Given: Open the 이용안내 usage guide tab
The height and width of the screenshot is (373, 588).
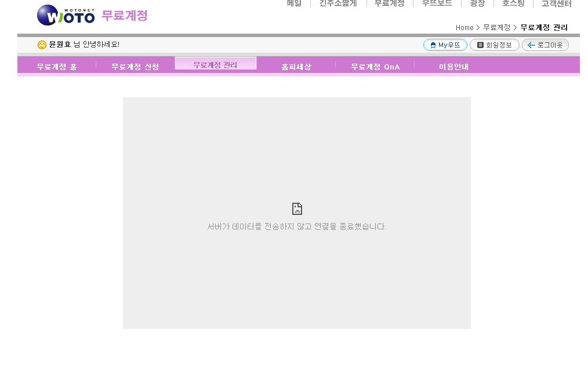Looking at the screenshot, I should pos(453,67).
